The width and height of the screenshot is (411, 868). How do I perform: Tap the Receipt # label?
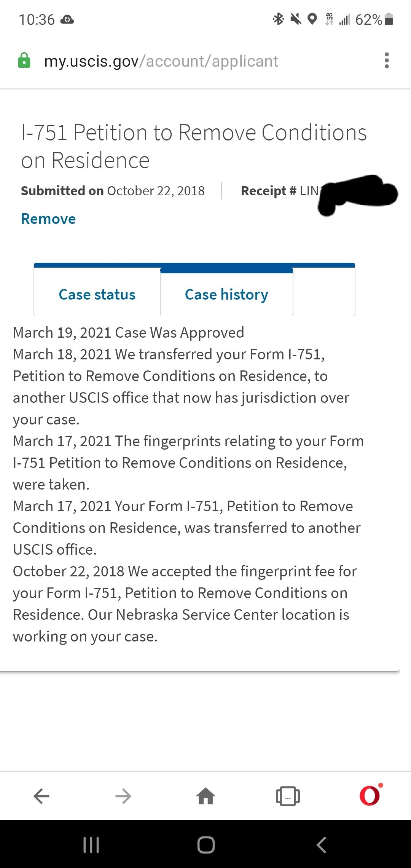[x=269, y=191]
